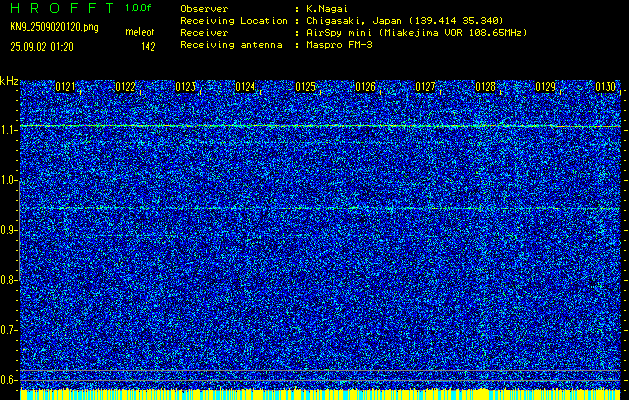Screen dimensions: 629x400
Task: Click the 0.7 kHz axis label
Action: [8, 330]
